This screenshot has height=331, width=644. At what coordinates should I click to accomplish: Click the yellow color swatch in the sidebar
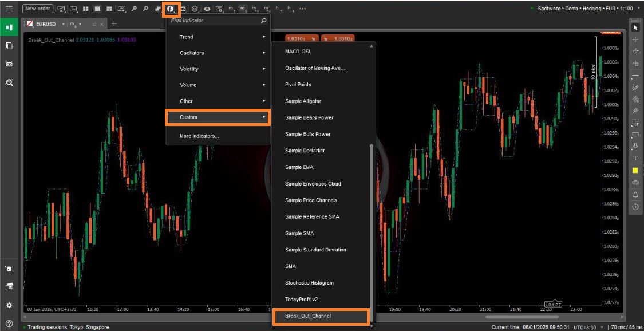[x=635, y=170]
